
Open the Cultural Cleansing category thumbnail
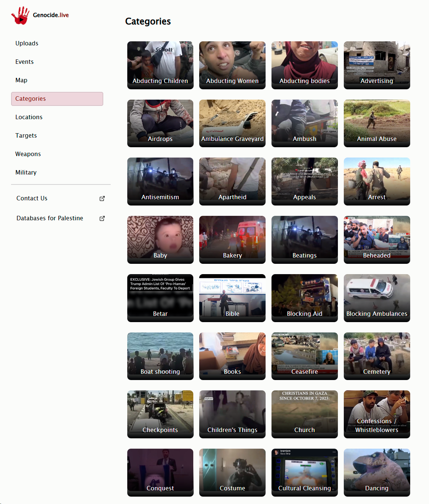pyautogui.click(x=304, y=472)
